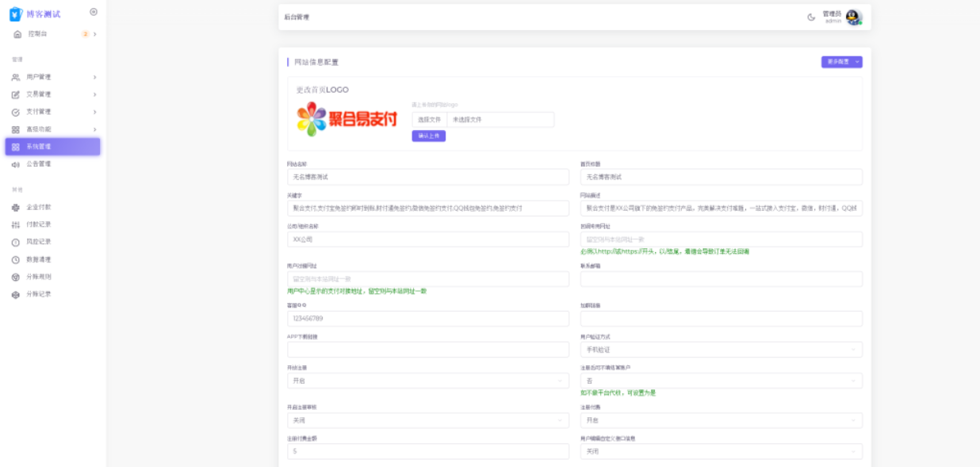The width and height of the screenshot is (980, 467).
Task: Click the 企业付款 icon in sidebar
Action: (x=16, y=207)
